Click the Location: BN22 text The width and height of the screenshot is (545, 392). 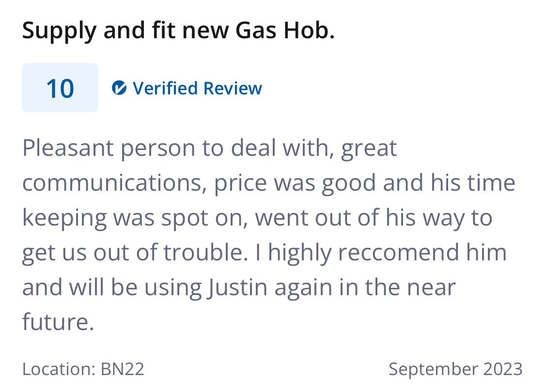[x=83, y=369]
